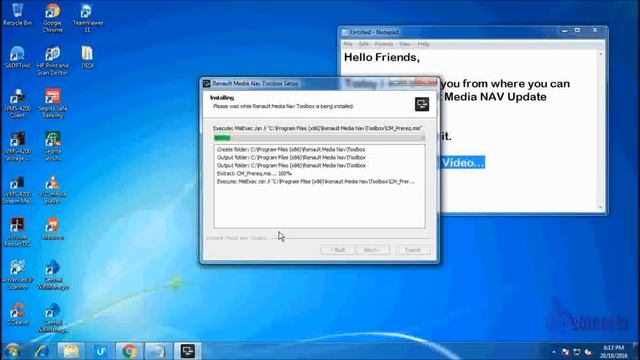Image resolution: width=640 pixels, height=360 pixels.
Task: Open the Action Center flag tray icon
Action: tap(565, 352)
